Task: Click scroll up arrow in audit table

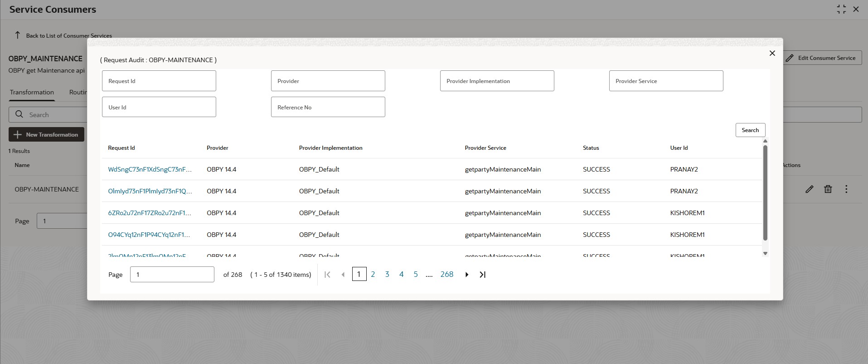Action: pos(765,141)
